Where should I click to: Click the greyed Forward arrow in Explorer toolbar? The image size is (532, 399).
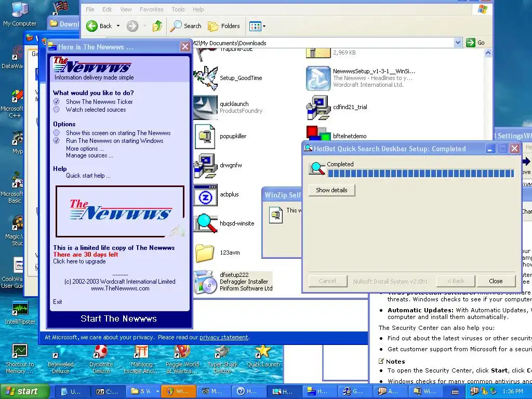tap(132, 26)
